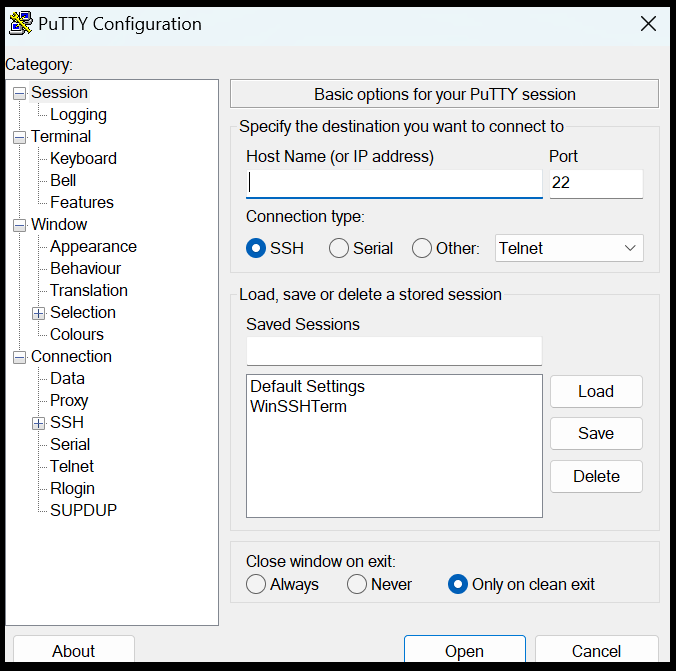The image size is (676, 671).
Task: Focus the Host Name input field
Action: 394,184
